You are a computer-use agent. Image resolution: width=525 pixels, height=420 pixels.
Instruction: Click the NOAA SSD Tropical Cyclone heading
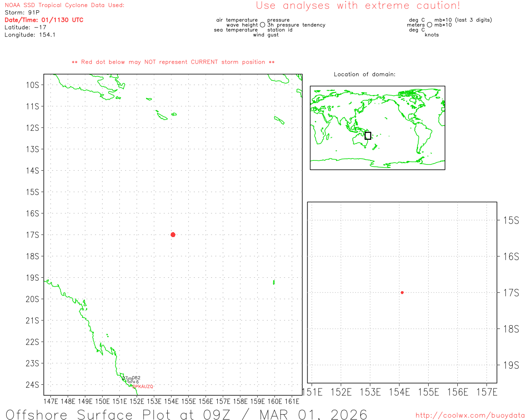click(x=64, y=5)
